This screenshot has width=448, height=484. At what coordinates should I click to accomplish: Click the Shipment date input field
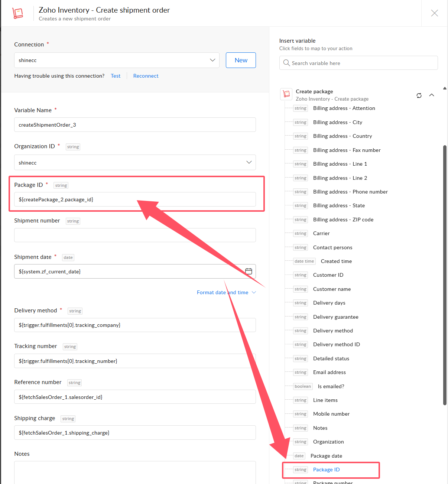click(135, 271)
